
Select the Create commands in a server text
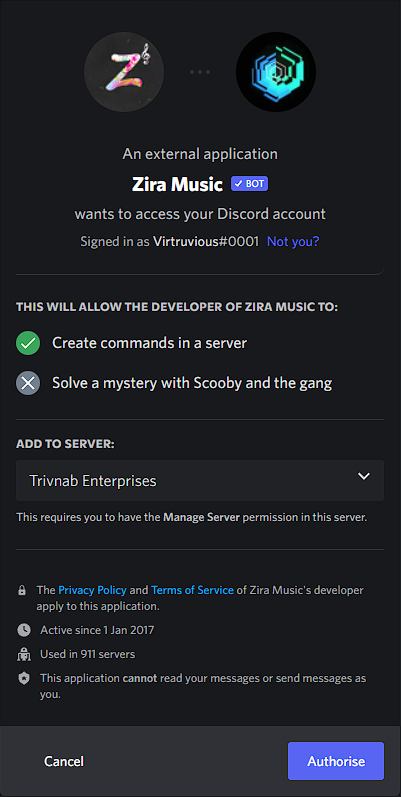pyautogui.click(x=149, y=343)
